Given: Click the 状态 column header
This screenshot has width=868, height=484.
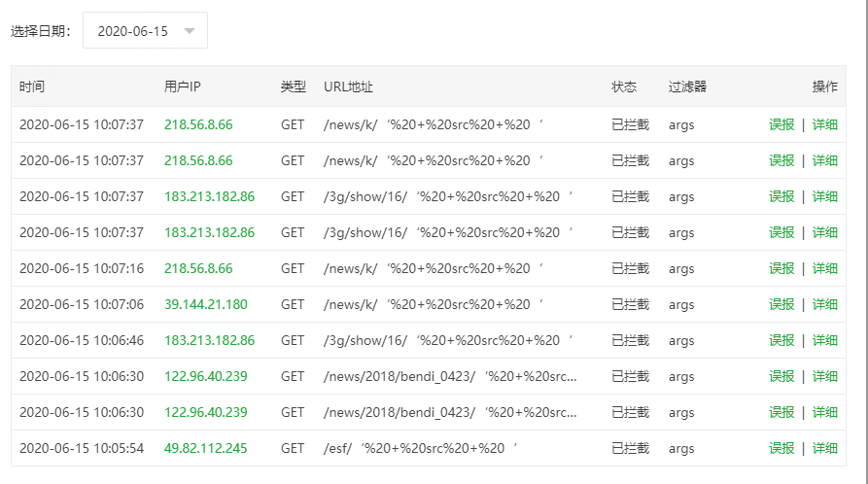Looking at the screenshot, I should [624, 86].
